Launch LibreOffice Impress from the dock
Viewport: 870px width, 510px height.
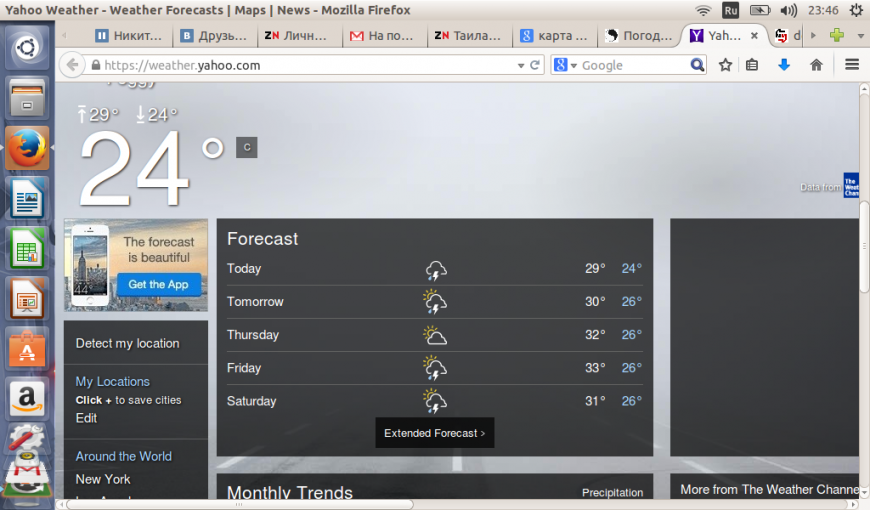[x=27, y=299]
